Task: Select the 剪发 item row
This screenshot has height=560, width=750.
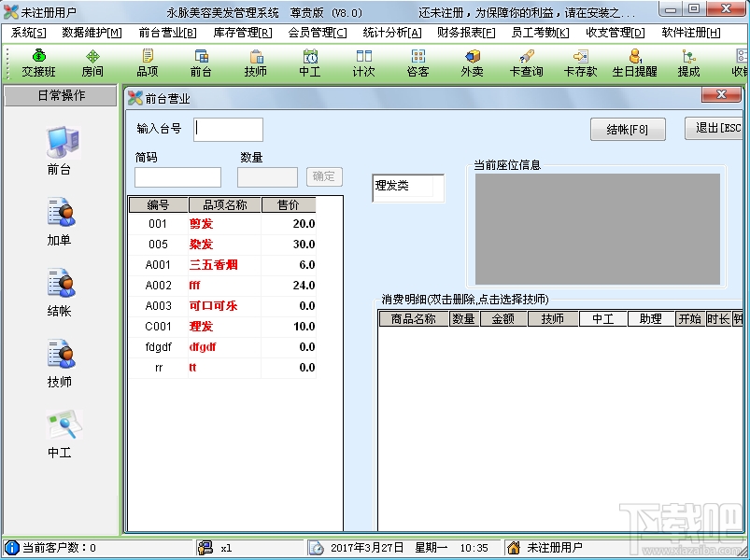Action: (x=222, y=224)
